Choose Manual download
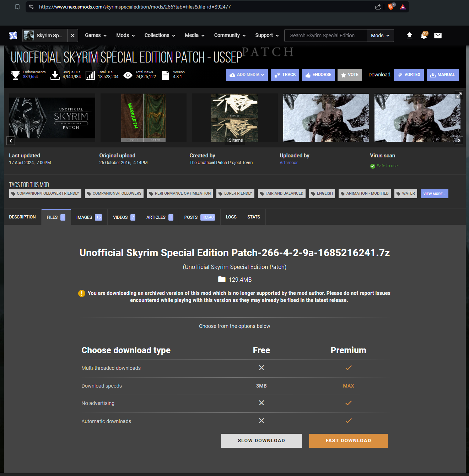This screenshot has width=469, height=476. tap(443, 75)
